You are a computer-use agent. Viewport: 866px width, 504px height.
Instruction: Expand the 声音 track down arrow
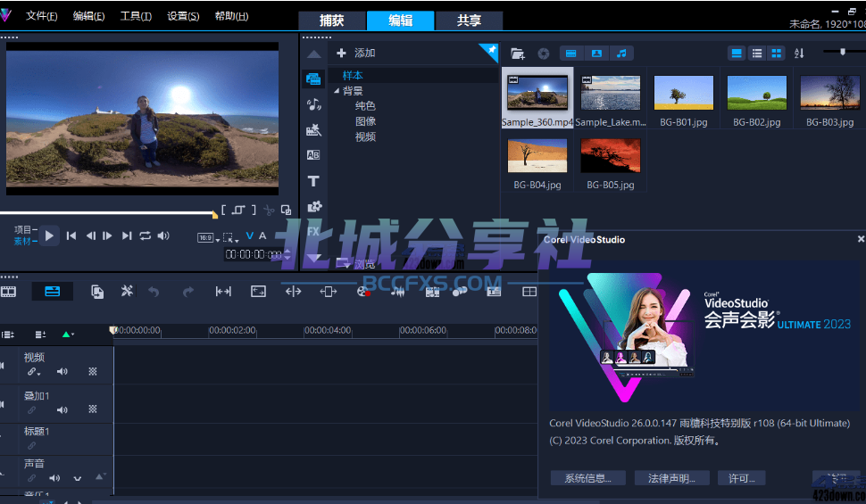coord(78,478)
